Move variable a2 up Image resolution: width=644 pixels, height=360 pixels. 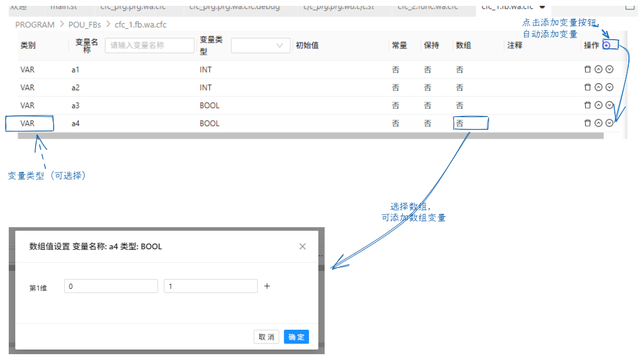click(x=599, y=87)
